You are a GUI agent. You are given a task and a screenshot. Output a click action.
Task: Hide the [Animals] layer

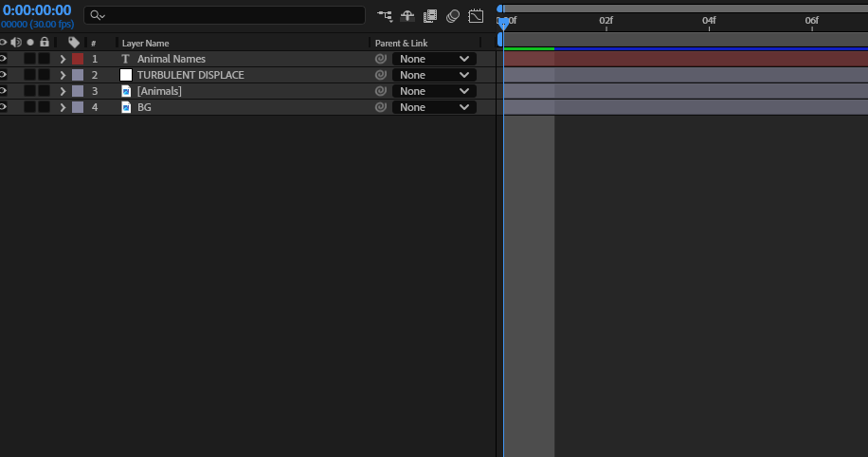coord(4,91)
